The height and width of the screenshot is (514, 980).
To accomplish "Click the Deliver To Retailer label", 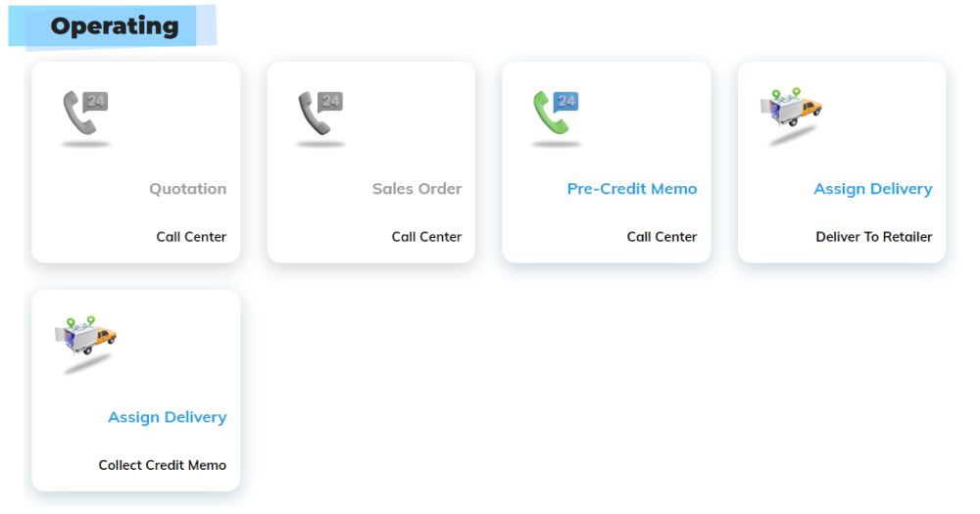I will pos(874,237).
